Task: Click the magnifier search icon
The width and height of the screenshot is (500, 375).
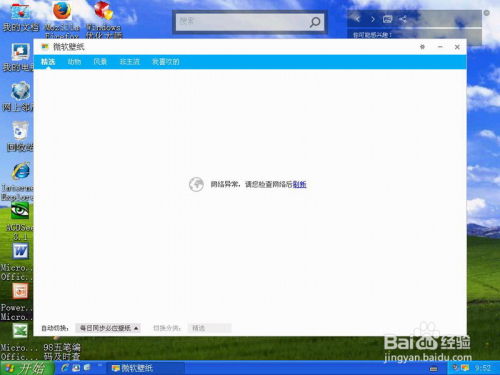Action: 315,22
